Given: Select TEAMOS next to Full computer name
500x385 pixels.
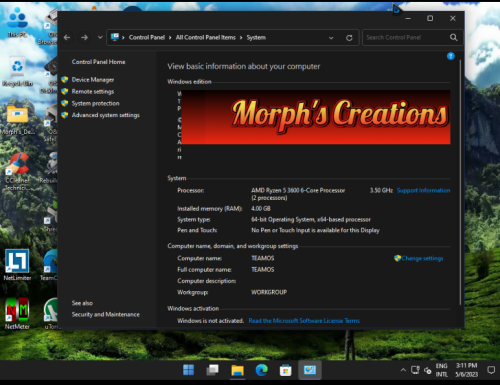Looking at the screenshot, I should pos(263,269).
